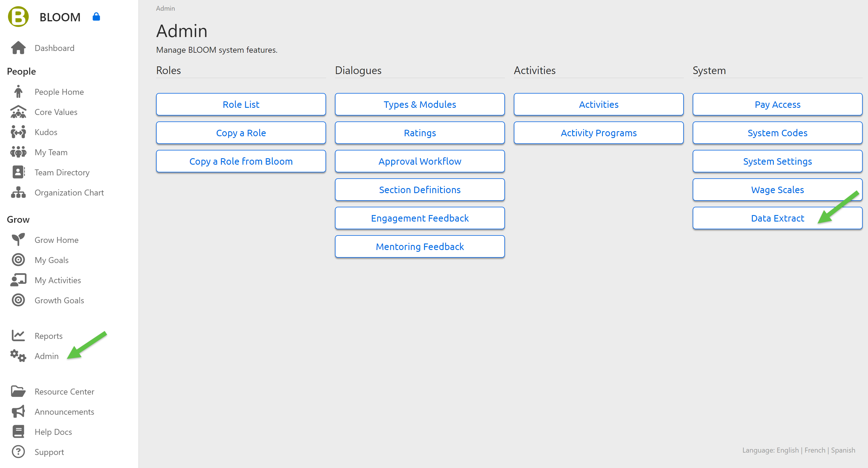View Announcements
The image size is (868, 468).
64,411
